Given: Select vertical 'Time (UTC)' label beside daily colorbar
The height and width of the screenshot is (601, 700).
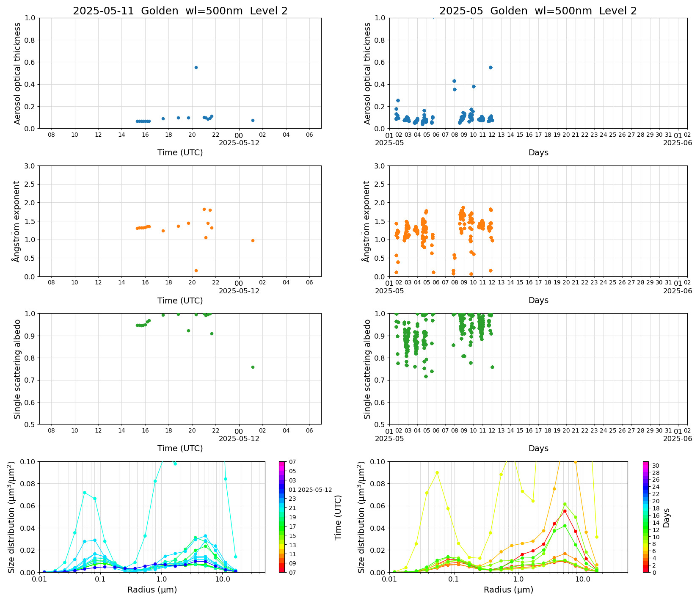Looking at the screenshot, I should 338,517.
